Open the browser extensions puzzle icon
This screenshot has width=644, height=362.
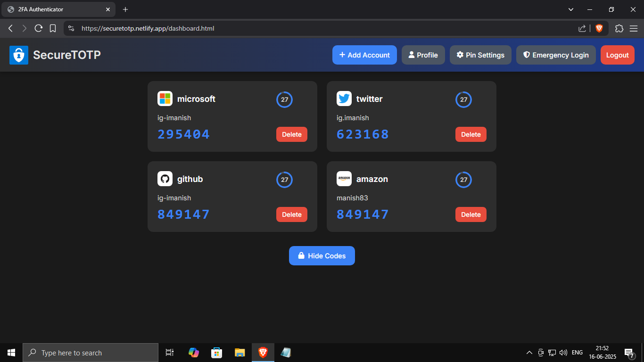[x=619, y=28]
